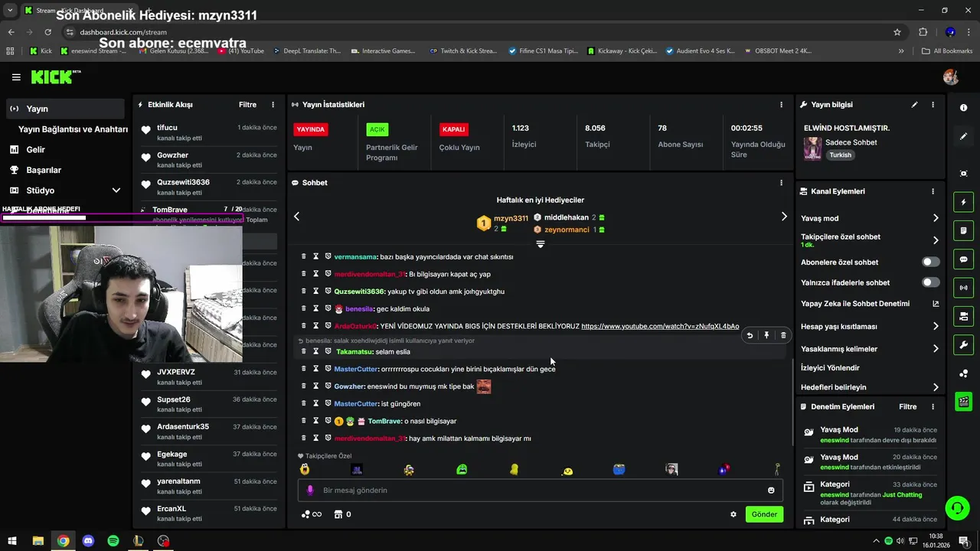The height and width of the screenshot is (551, 980).
Task: Open the emoji picker in message box
Action: [x=771, y=491]
